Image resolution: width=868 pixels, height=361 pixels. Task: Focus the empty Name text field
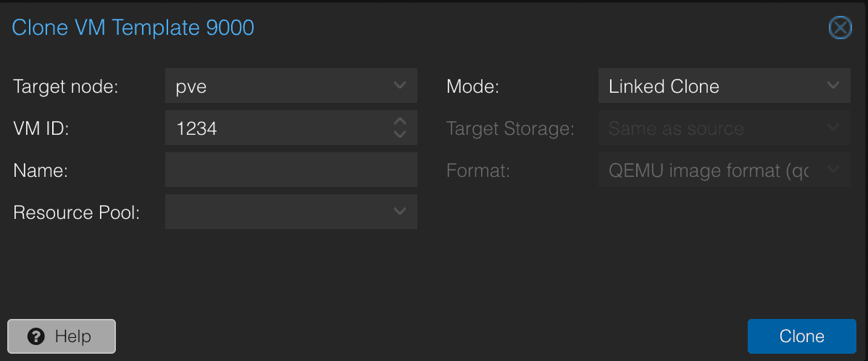(x=291, y=170)
